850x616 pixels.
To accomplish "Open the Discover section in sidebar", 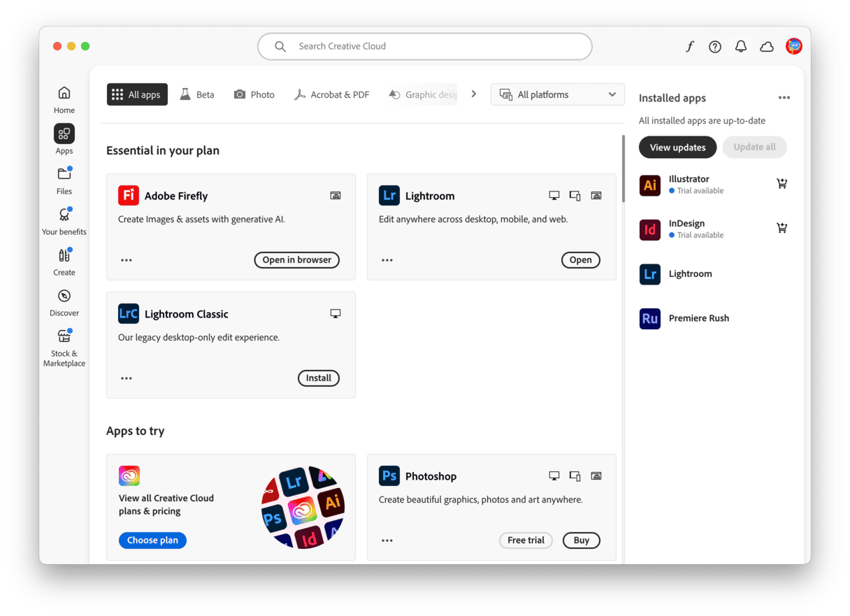I will 64,302.
